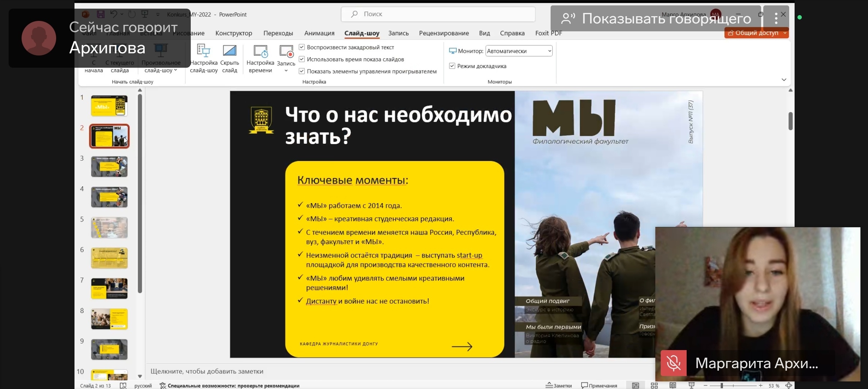Screen dimensions: 868x389
Task: Open the Set Up Slide Show dialog (Настройка слайд-шоу)
Action: pos(204,58)
